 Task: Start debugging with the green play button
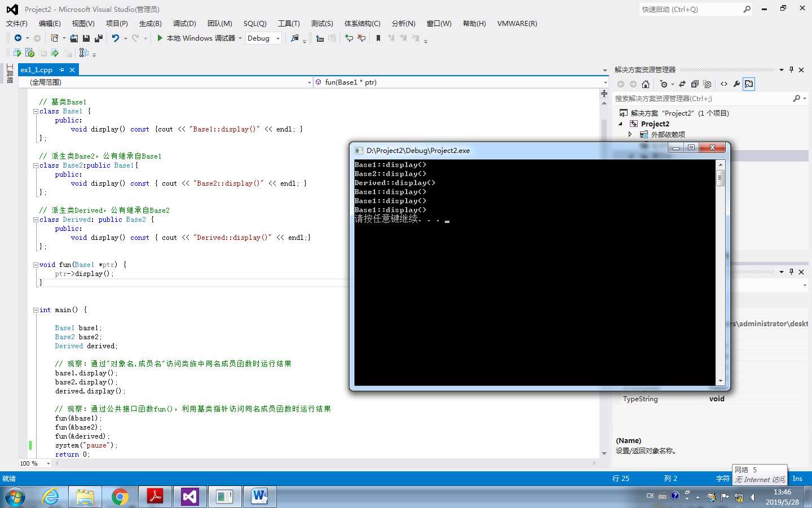[160, 38]
